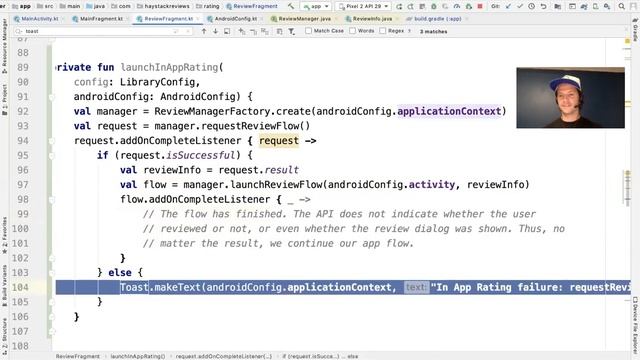The image size is (640, 360).
Task: Click the hammer Make Project icon
Action: pyautogui.click(x=291, y=6)
